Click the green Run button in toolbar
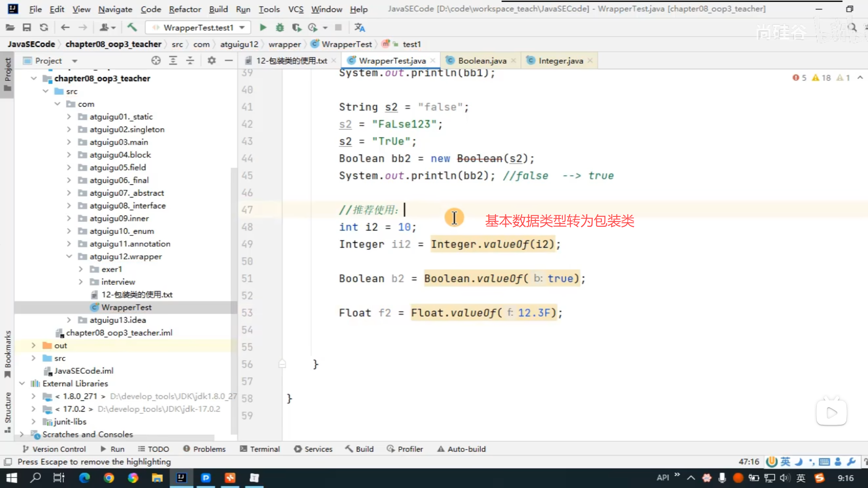Screen dimensions: 868x488 pyautogui.click(x=263, y=28)
